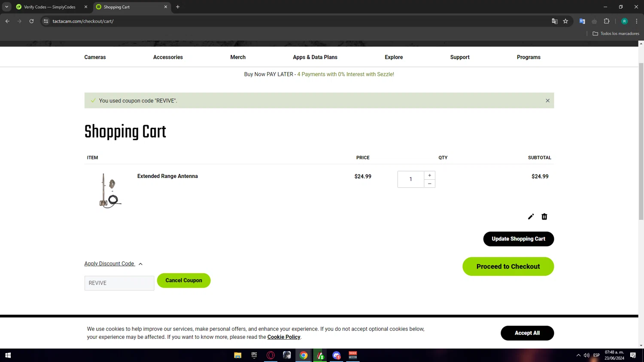This screenshot has height=362, width=644.
Task: Open the tab search dropdown
Action: [x=7, y=7]
